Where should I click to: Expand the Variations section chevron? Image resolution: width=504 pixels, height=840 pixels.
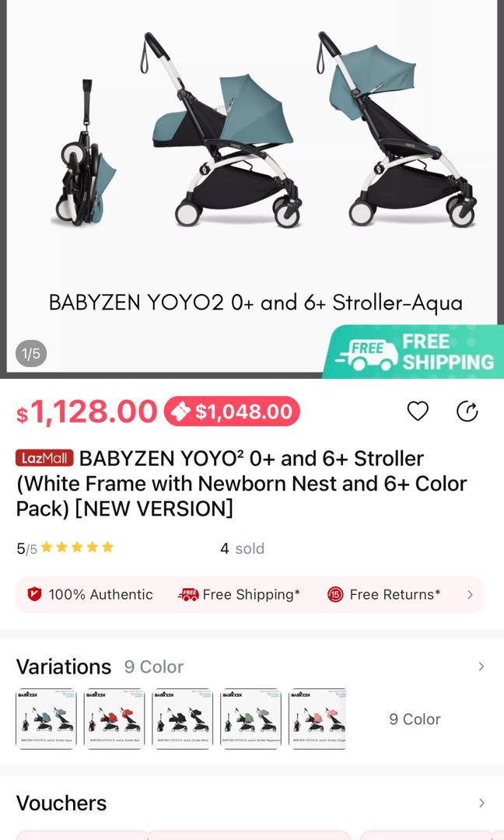coord(481,667)
